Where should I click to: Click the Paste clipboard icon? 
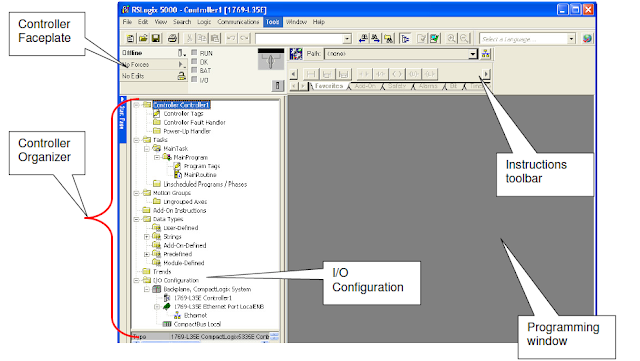pos(215,38)
